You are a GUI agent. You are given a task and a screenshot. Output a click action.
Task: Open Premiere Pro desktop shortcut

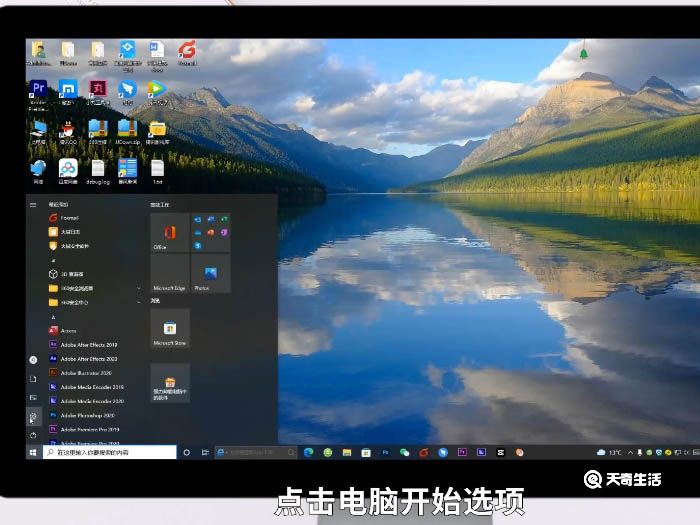point(38,90)
